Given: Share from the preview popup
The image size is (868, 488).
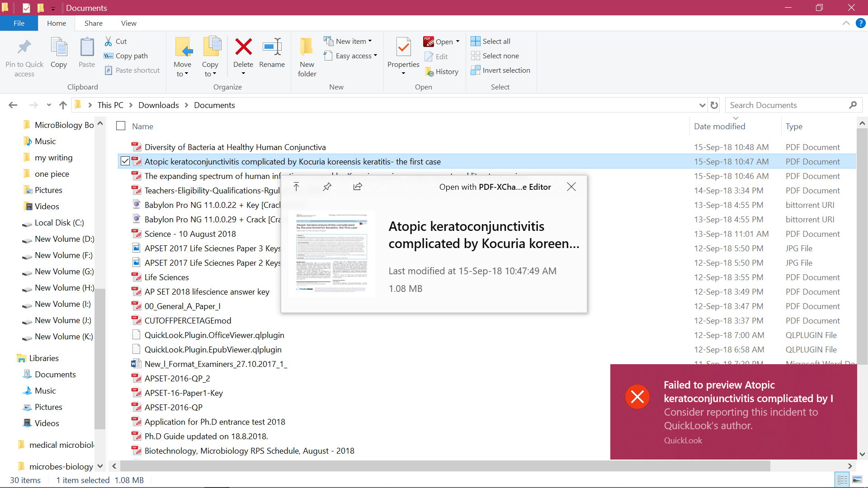Looking at the screenshot, I should (357, 187).
